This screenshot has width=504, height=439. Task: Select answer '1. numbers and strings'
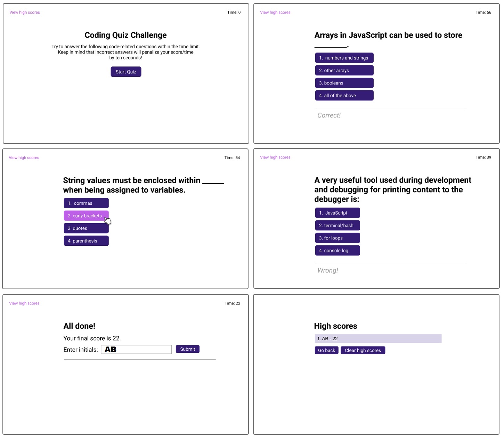[x=344, y=58]
